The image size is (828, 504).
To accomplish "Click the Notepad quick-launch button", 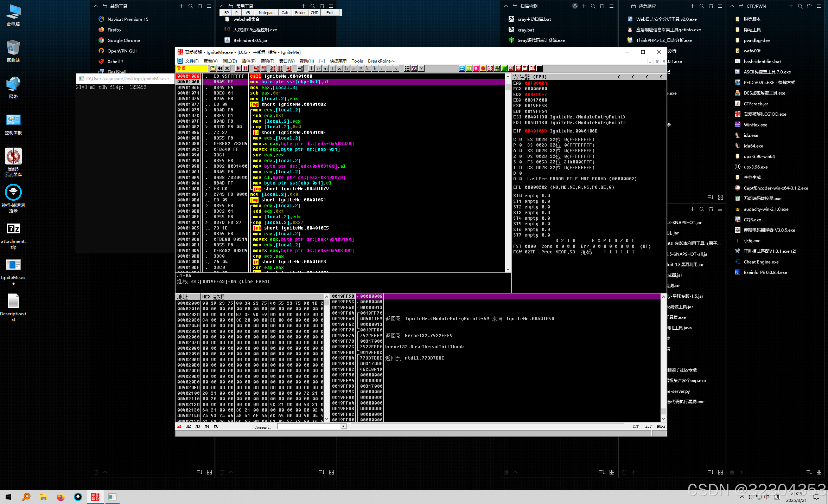I will click(x=266, y=13).
